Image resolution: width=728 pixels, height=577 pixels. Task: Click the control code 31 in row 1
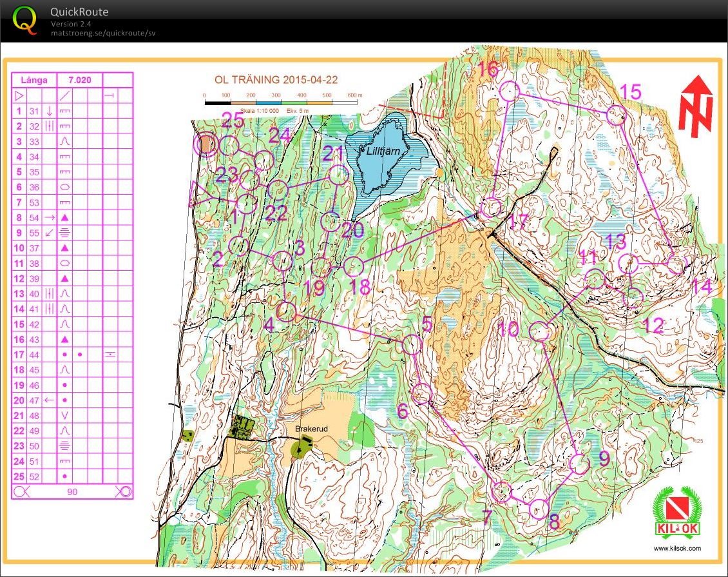pos(34,111)
